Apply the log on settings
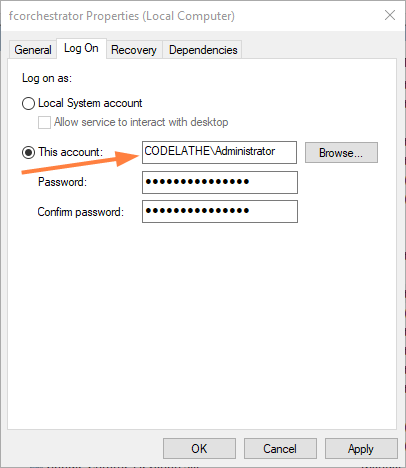 (x=361, y=449)
